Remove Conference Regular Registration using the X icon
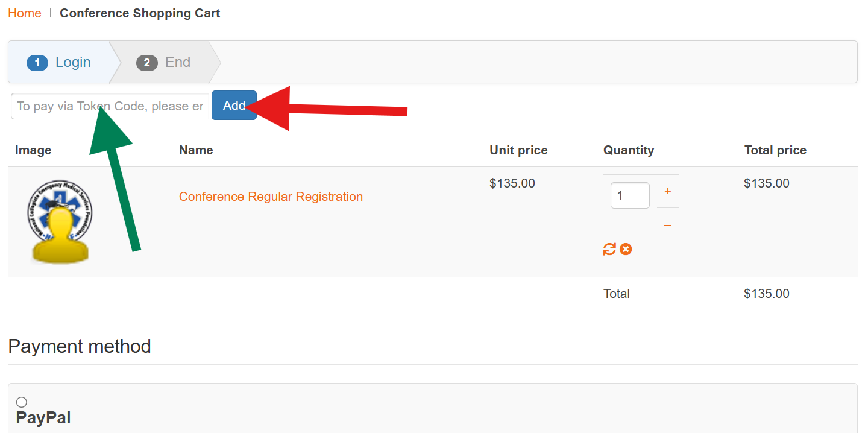The width and height of the screenshot is (868, 433). pyautogui.click(x=625, y=249)
